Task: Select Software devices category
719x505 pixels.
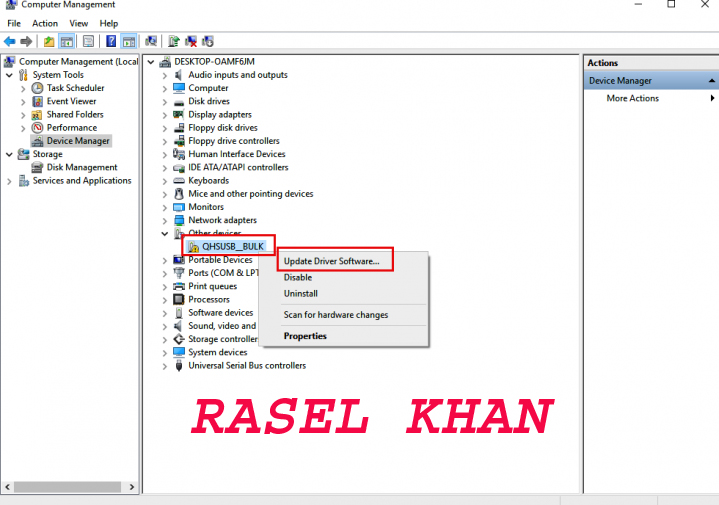Action: 221,312
